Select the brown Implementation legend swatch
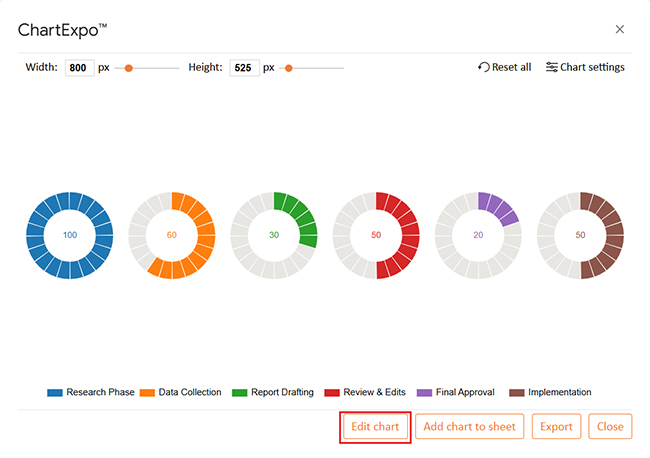650x458 pixels. tap(517, 393)
